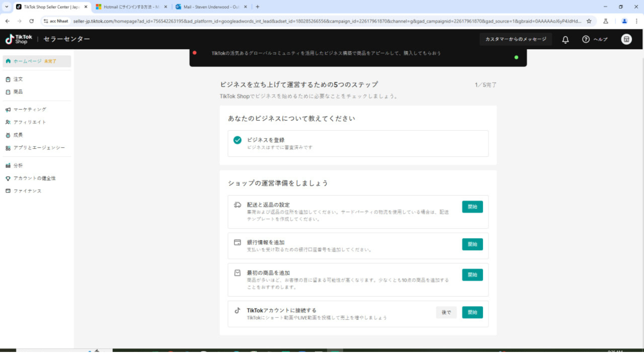Start 銀行情報を追加 with its 開始 button
644x362 pixels.
tap(472, 244)
